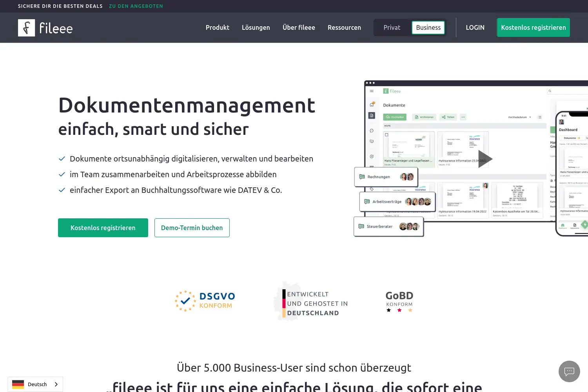588x392 pixels.
Task: Open the Produkt menu
Action: (218, 27)
